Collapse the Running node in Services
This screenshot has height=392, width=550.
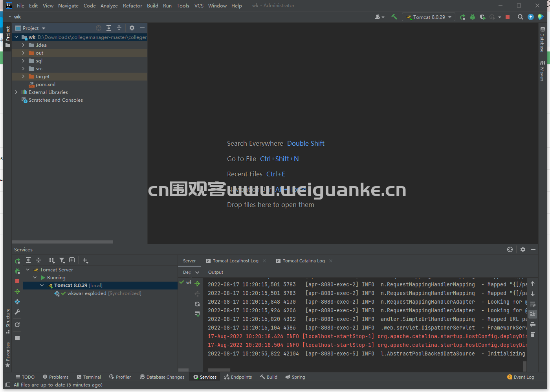pyautogui.click(x=35, y=278)
